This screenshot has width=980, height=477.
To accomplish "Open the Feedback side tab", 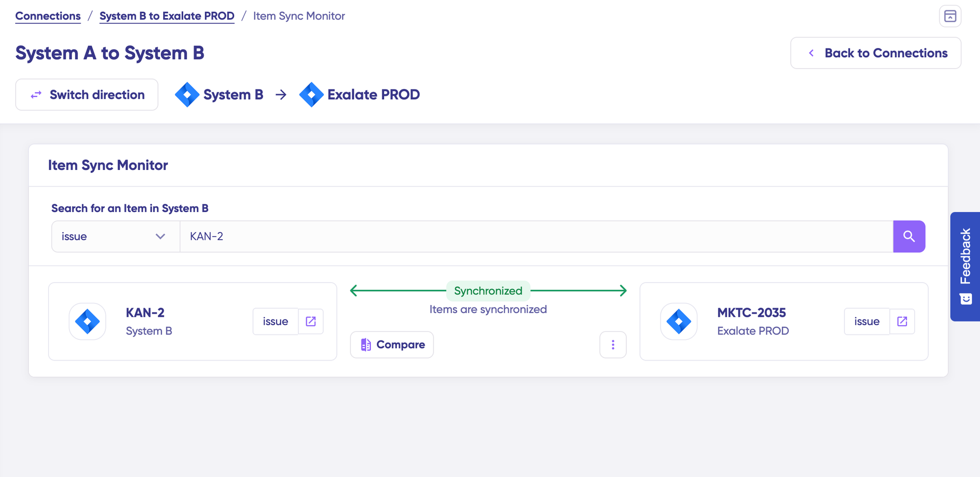I will pyautogui.click(x=965, y=266).
